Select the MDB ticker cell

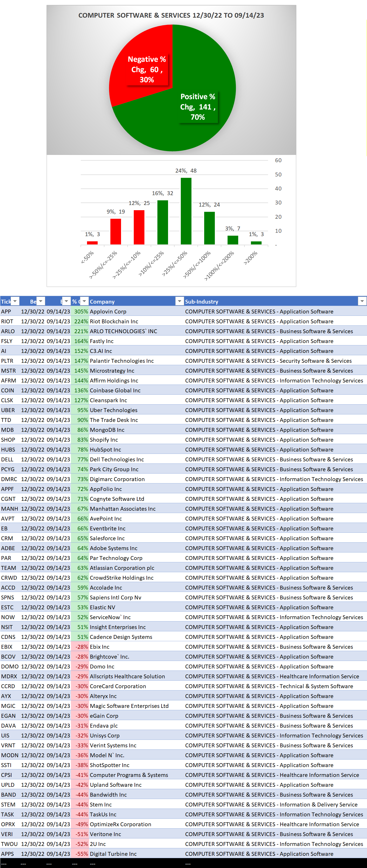(x=10, y=430)
